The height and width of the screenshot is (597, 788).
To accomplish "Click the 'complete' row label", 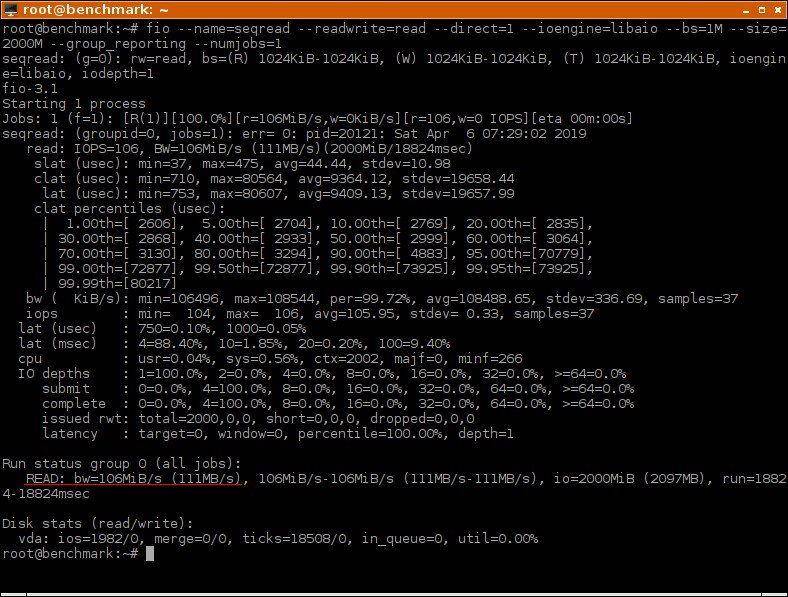I will coord(74,404).
